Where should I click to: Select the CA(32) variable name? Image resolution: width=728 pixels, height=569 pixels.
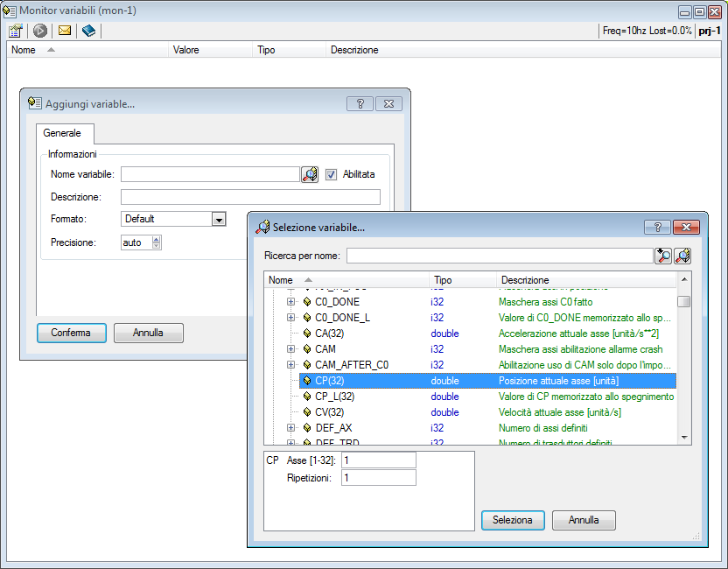[330, 334]
